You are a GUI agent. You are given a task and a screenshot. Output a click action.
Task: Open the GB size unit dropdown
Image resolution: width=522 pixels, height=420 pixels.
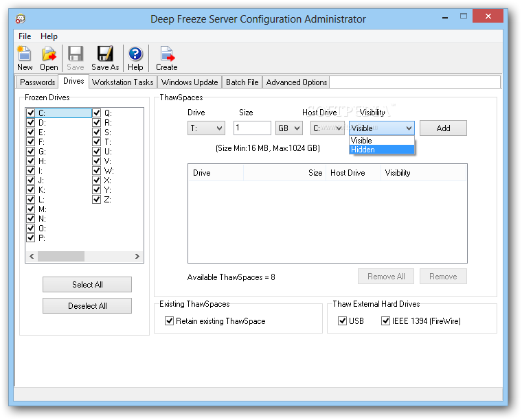289,128
